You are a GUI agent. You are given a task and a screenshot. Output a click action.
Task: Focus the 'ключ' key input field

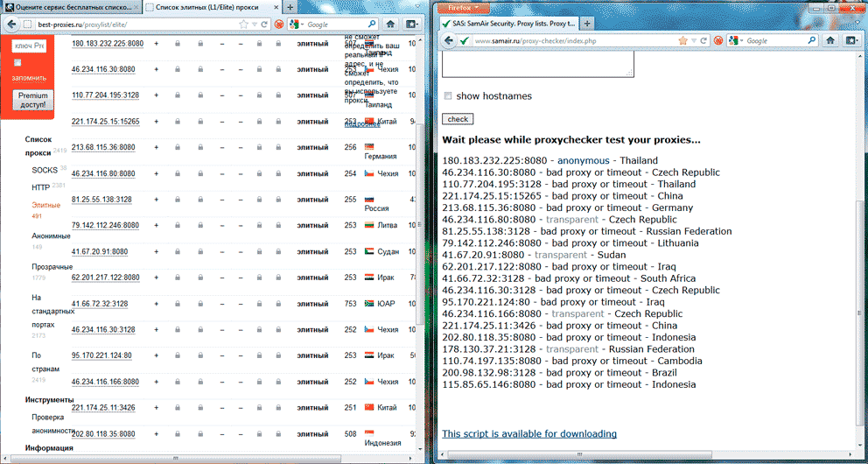[30, 46]
